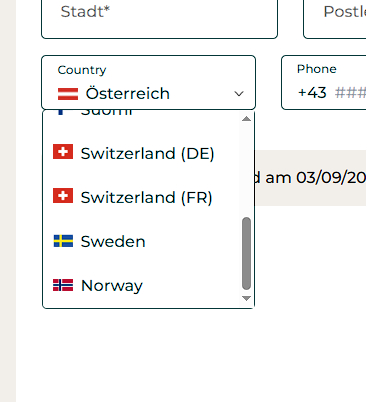Open the Country combo box showing Österreich

[x=148, y=82]
